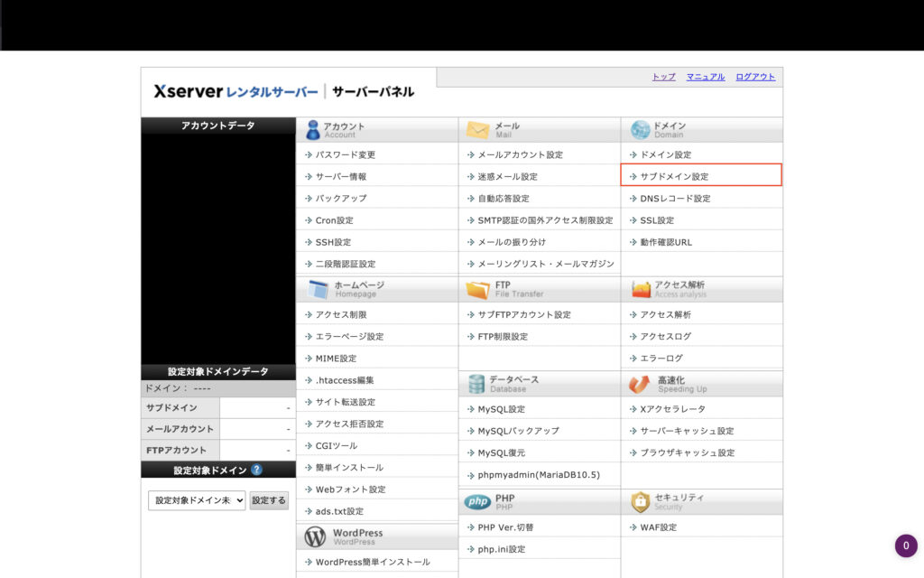Open エラーログ

point(661,358)
